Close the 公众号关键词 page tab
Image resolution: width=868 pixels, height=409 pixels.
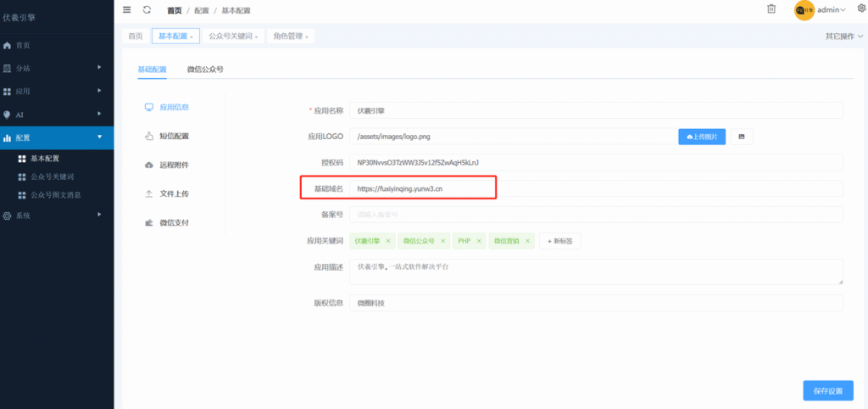click(x=256, y=37)
